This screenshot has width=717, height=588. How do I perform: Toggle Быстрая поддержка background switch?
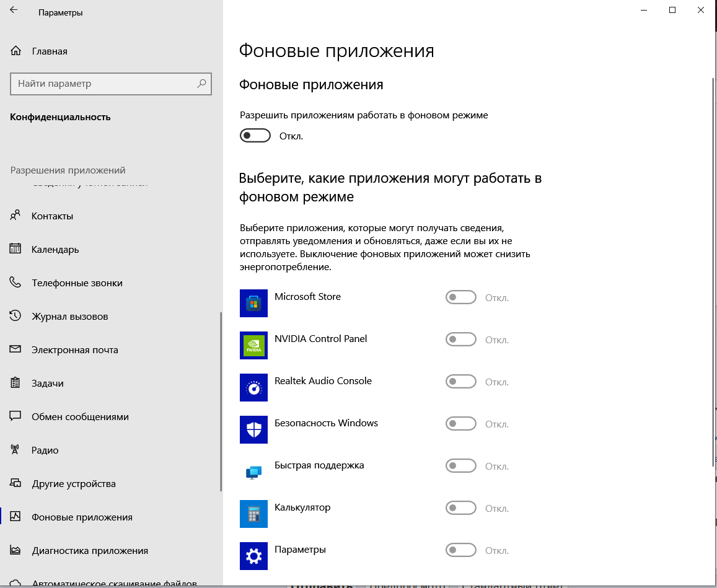pyautogui.click(x=461, y=465)
